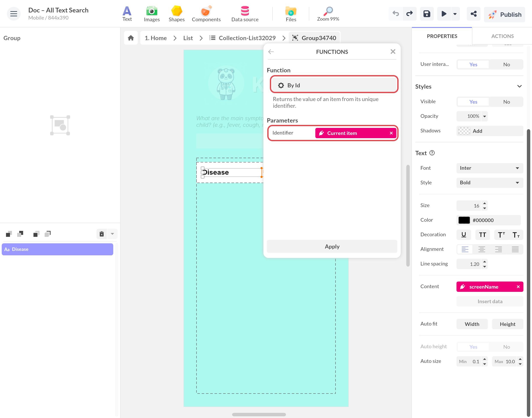Open the black text color swatch

coord(464,220)
